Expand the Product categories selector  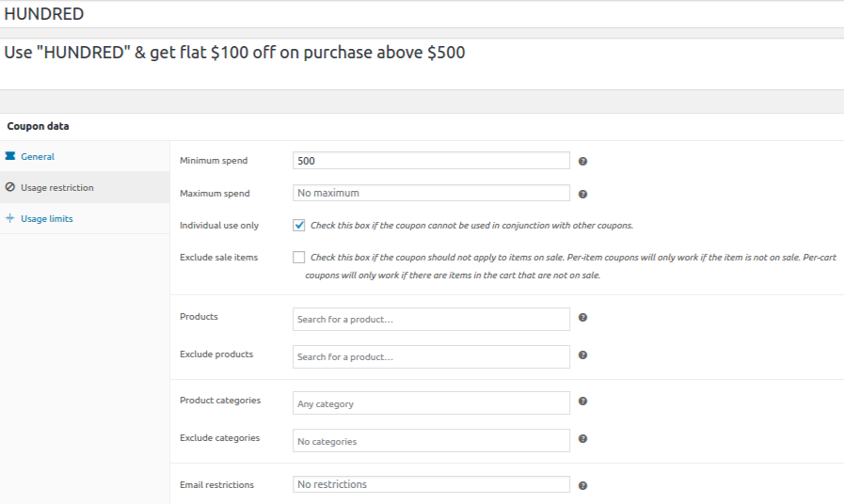coord(431,403)
